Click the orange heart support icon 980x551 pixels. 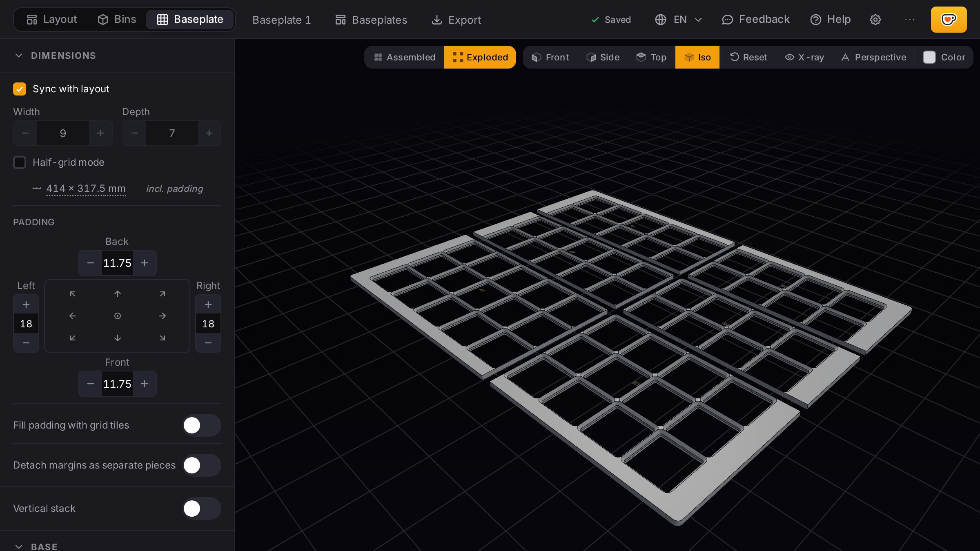[949, 20]
